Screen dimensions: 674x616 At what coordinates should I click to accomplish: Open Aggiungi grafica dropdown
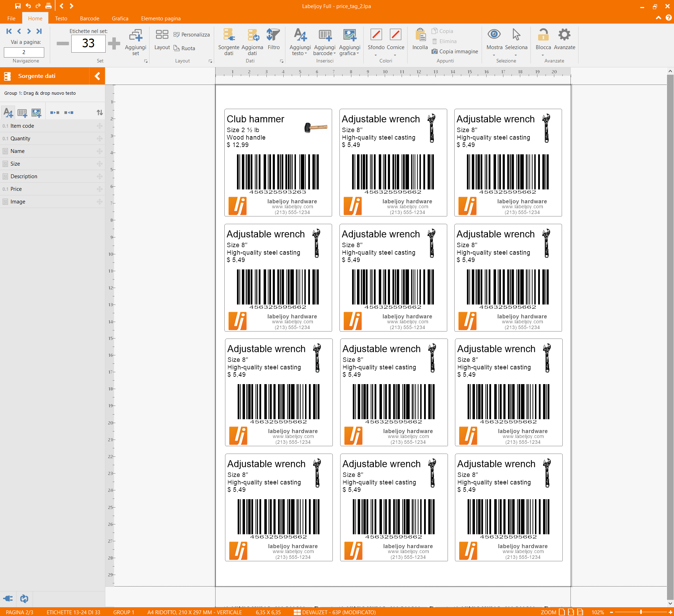(x=350, y=42)
